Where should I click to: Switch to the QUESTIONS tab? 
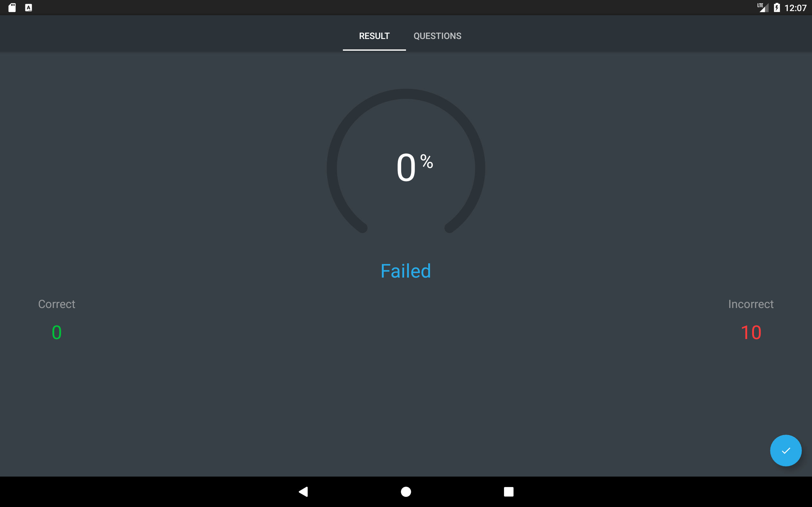point(437,36)
